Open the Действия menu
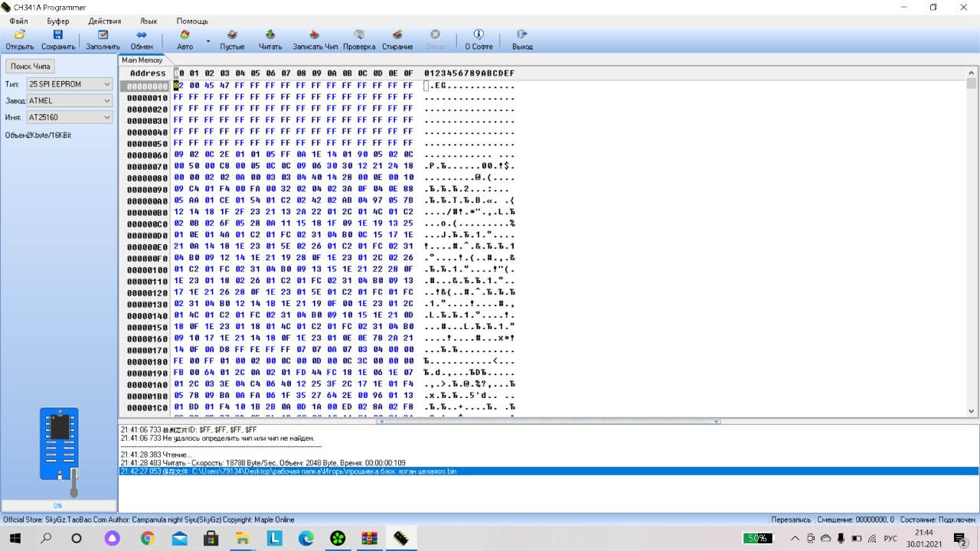The image size is (980, 551). pos(105,21)
